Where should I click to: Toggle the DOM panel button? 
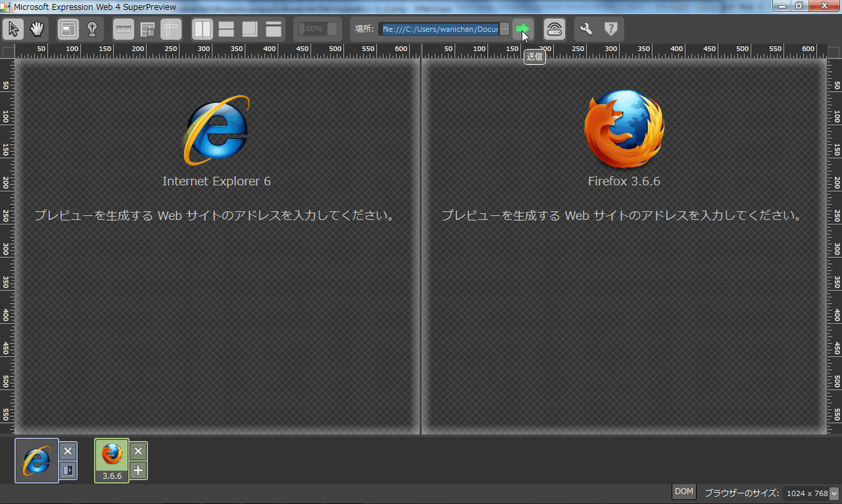684,492
